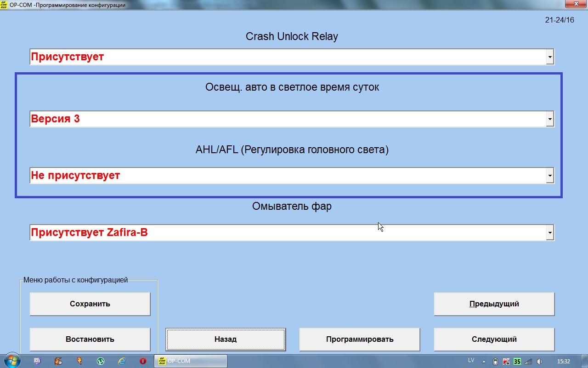Open the headlight washer dropdown arrow
This screenshot has width=588, height=368.
point(549,233)
